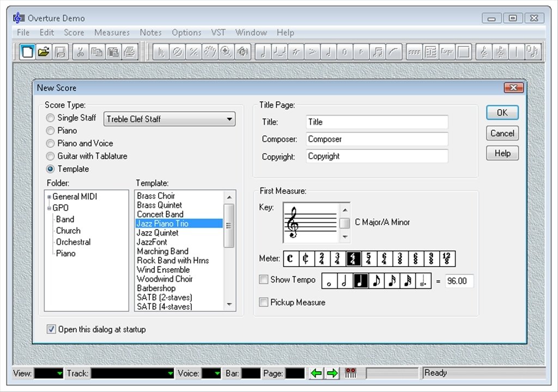Select the magnifier zoom tool
This screenshot has width=558, height=392.
226,52
